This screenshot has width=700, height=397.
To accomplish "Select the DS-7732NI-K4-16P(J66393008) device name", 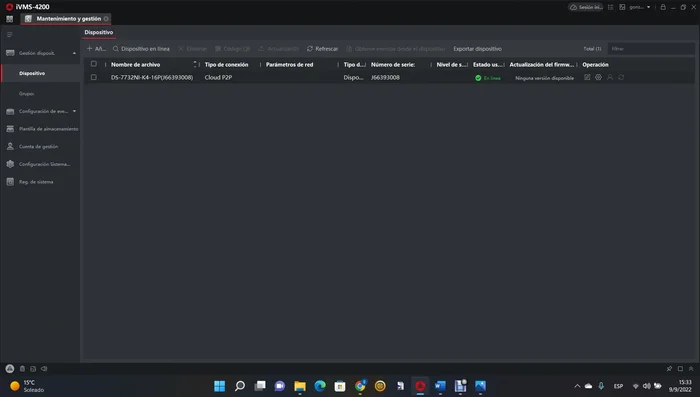I will (x=152, y=78).
